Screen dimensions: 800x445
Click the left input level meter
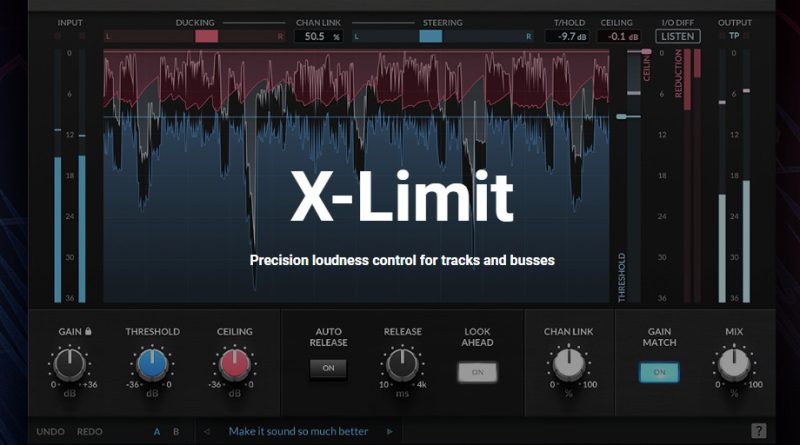point(58,176)
